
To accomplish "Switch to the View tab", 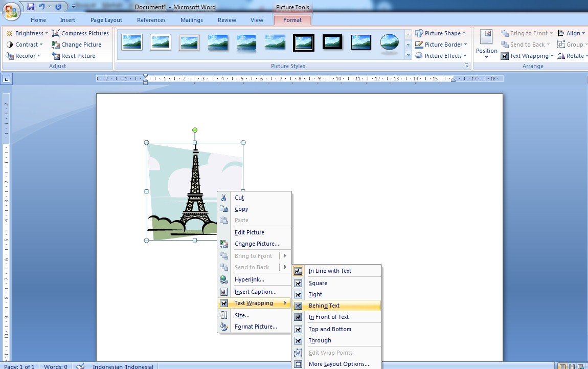I will [x=257, y=20].
